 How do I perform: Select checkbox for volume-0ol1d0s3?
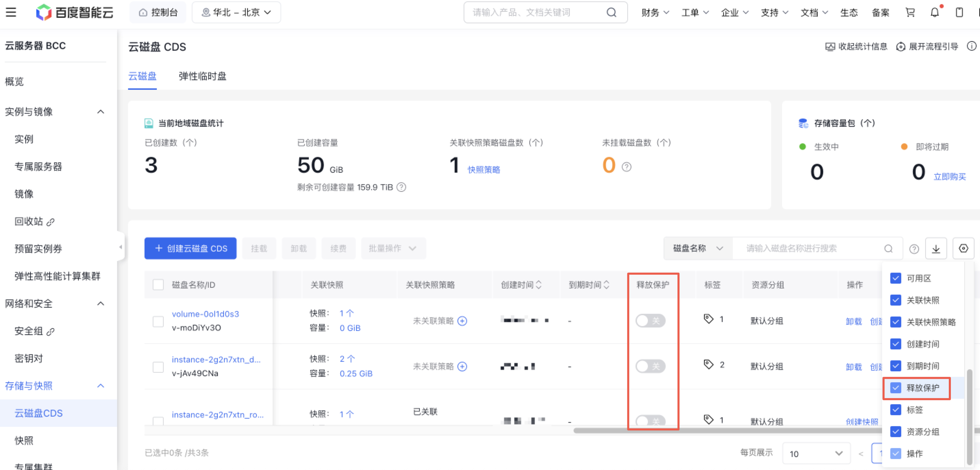click(x=158, y=321)
